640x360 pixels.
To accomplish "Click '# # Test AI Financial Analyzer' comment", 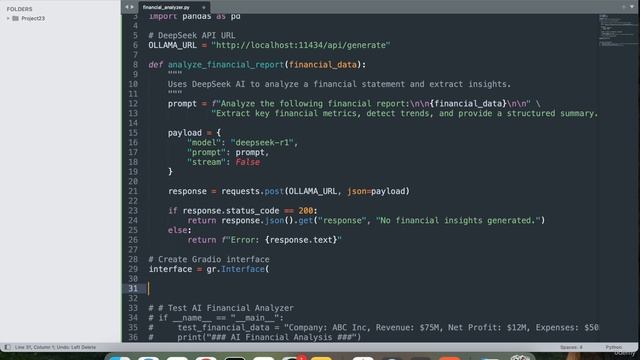I will coord(221,308).
